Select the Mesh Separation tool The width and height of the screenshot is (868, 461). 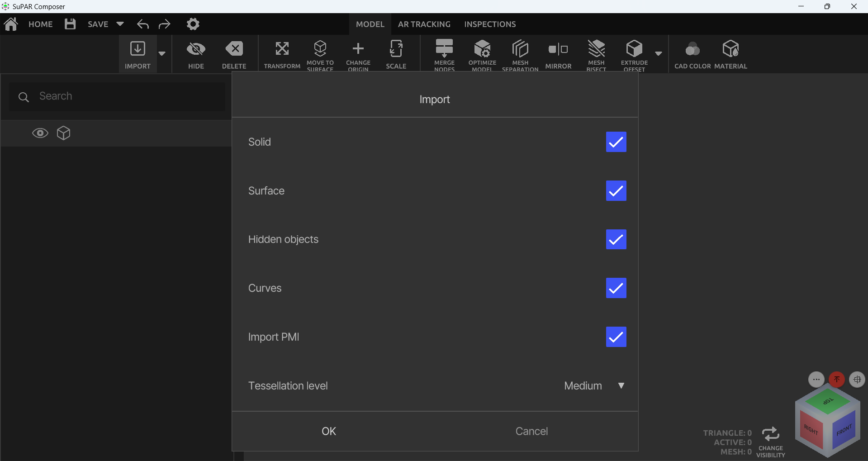pyautogui.click(x=520, y=55)
